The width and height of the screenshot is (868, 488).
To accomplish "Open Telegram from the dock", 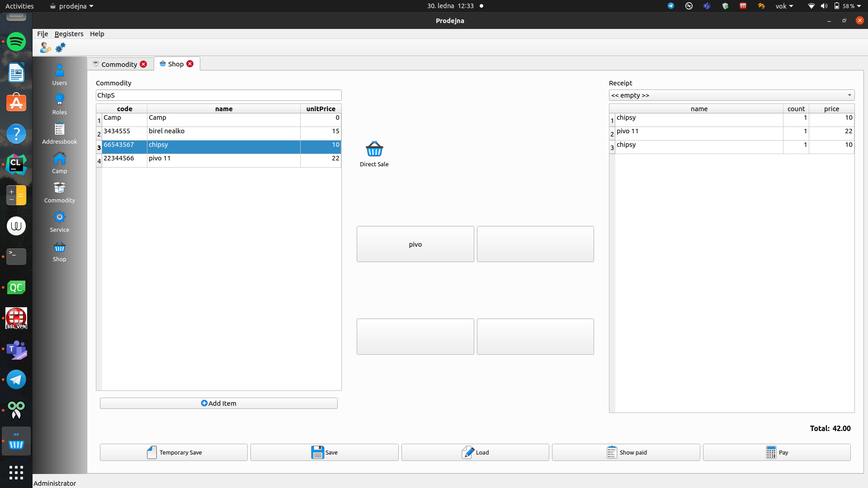I will pyautogui.click(x=16, y=380).
